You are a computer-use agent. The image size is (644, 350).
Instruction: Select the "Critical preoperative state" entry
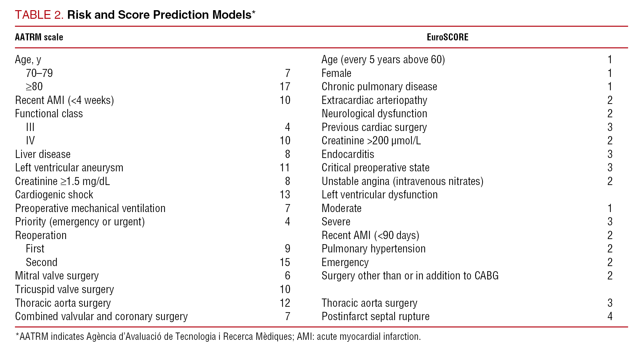(375, 168)
